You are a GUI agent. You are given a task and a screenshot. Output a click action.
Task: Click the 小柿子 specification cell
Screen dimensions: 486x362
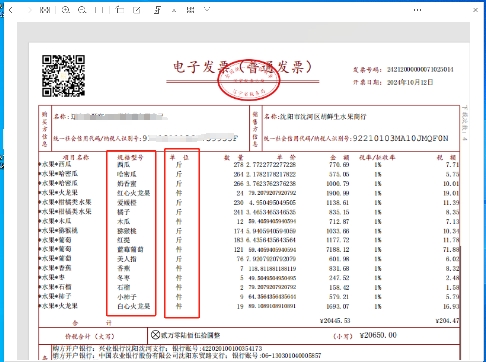[x=127, y=297]
